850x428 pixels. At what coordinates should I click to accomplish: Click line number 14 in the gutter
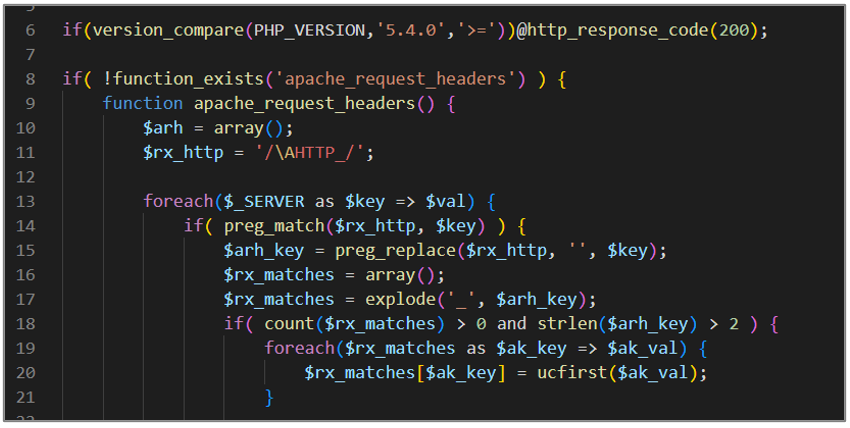click(x=25, y=226)
